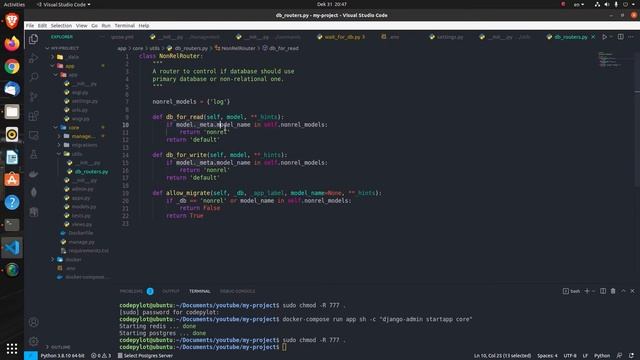640x360 pixels.
Task: Open the Selection menu
Action: [61, 25]
